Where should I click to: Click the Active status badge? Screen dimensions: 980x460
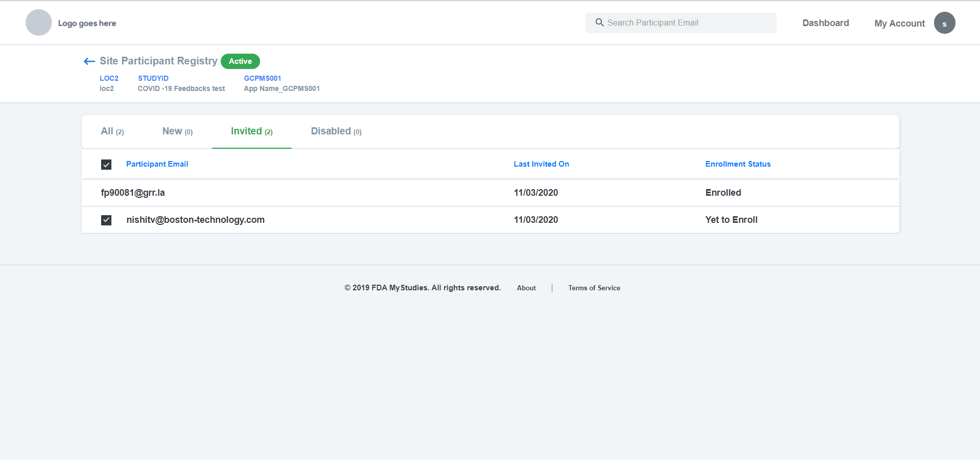pyautogui.click(x=240, y=61)
